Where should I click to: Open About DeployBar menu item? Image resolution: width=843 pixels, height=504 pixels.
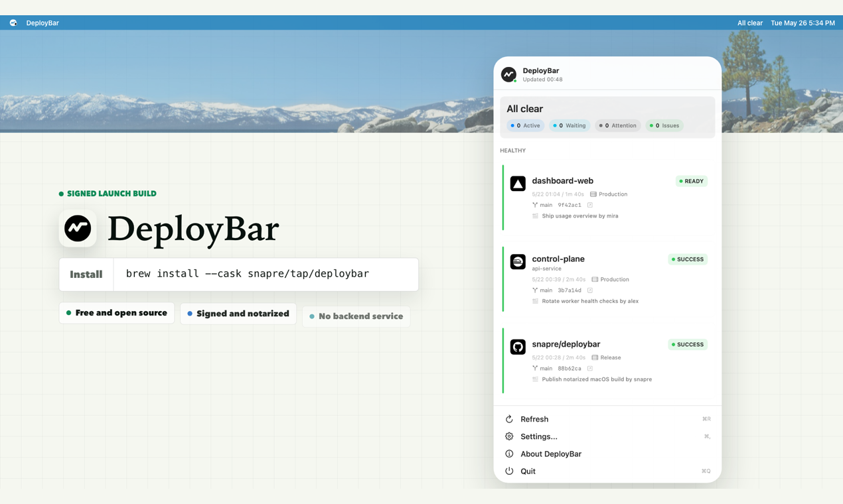click(607, 454)
